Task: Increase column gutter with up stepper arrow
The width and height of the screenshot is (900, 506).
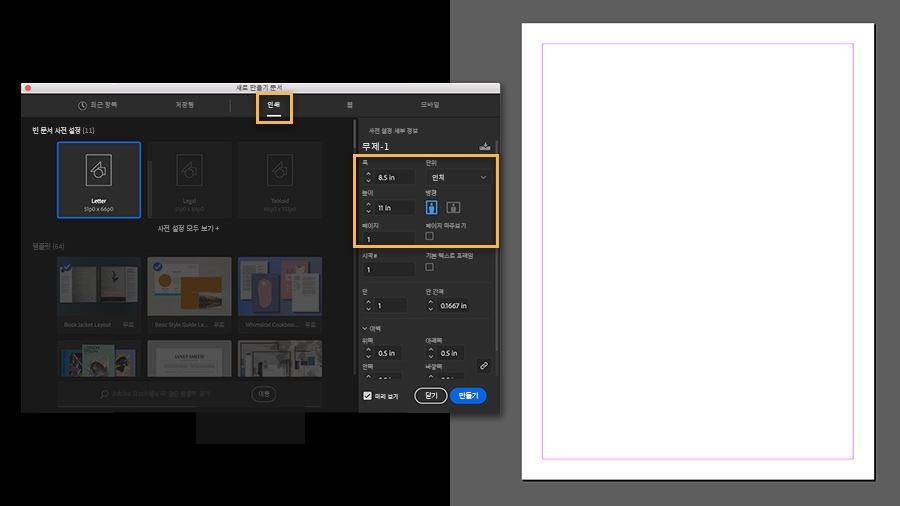Action: (x=431, y=302)
